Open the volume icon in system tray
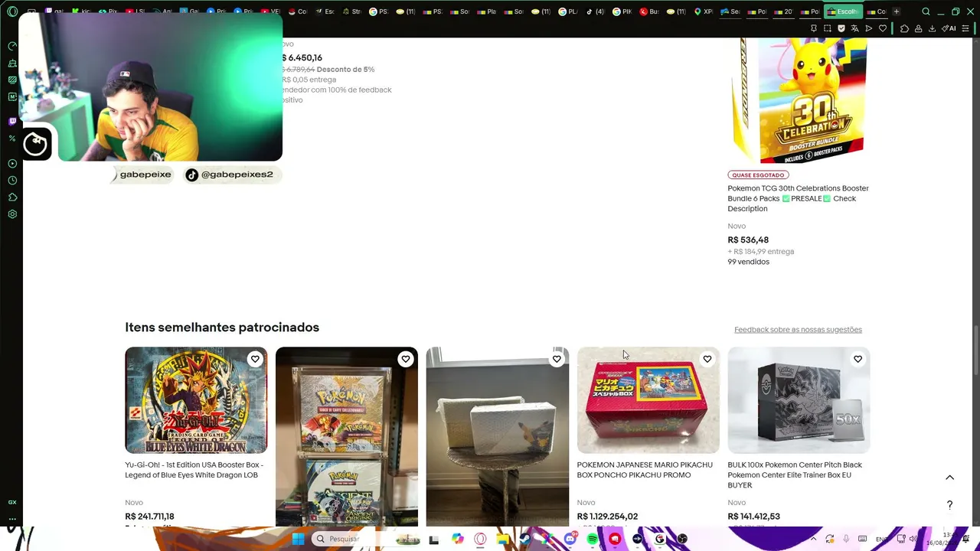 [913, 539]
